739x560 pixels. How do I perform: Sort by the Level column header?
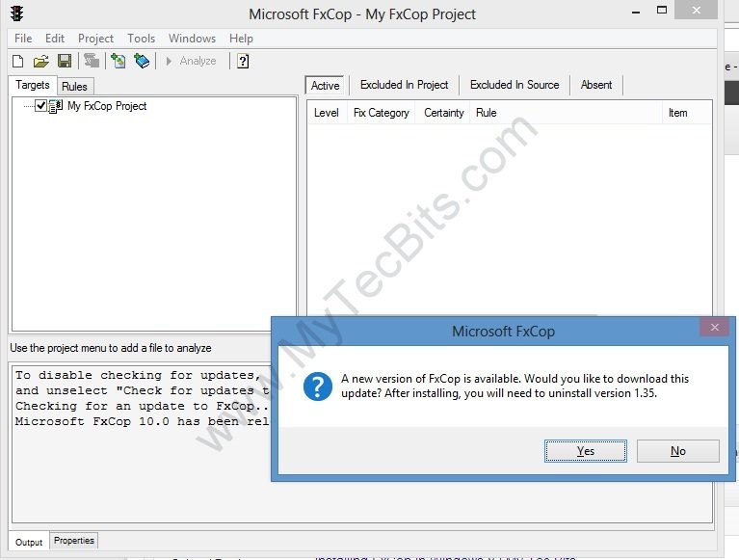tap(327, 113)
